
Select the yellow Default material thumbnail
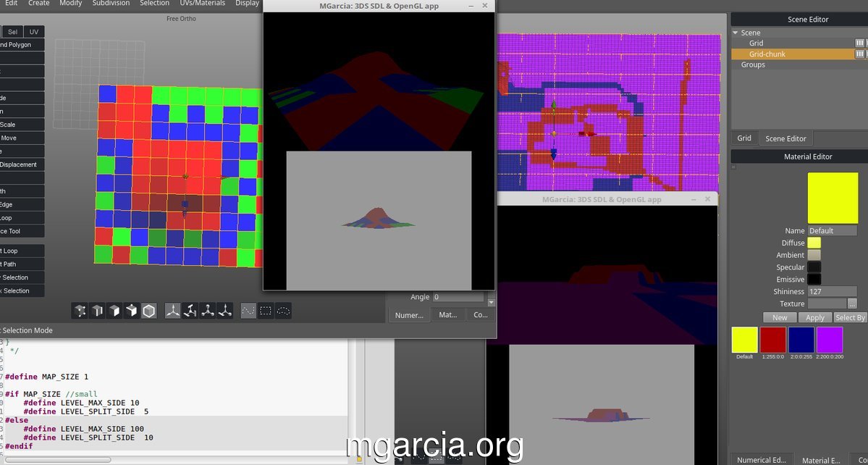[744, 340]
